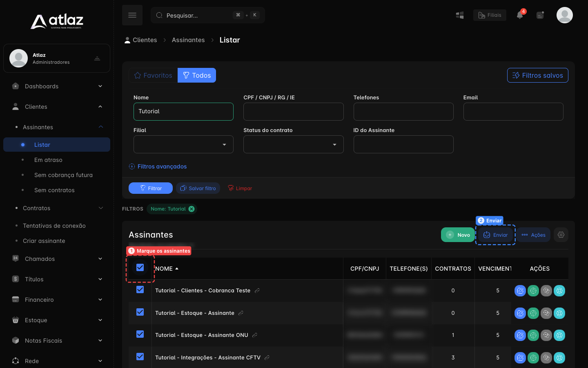This screenshot has height=368, width=588.
Task: Sort by the NOME column header
Action: pyautogui.click(x=167, y=269)
